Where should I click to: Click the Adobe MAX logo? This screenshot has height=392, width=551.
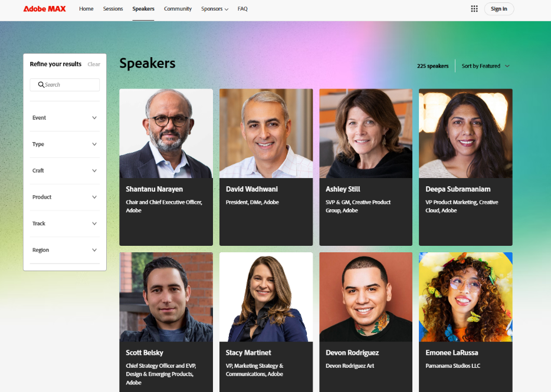(x=45, y=9)
